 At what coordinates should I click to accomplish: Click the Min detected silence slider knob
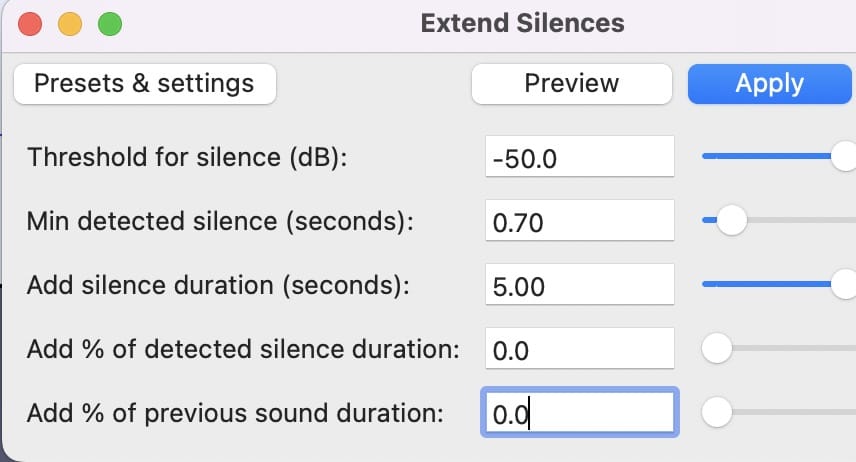[x=732, y=220]
